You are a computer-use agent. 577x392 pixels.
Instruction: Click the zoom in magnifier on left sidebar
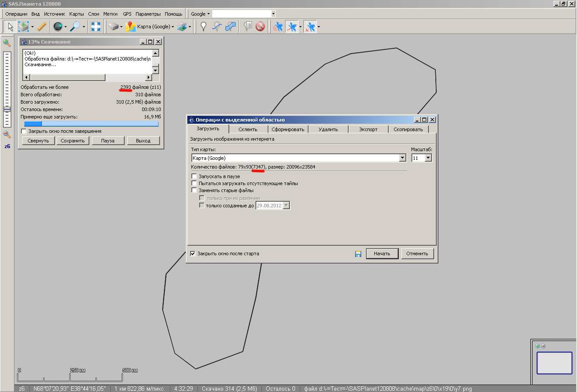[x=7, y=43]
